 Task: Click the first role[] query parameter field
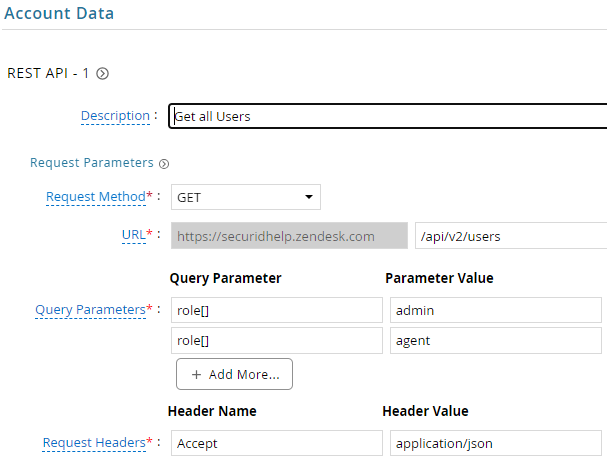point(277,310)
